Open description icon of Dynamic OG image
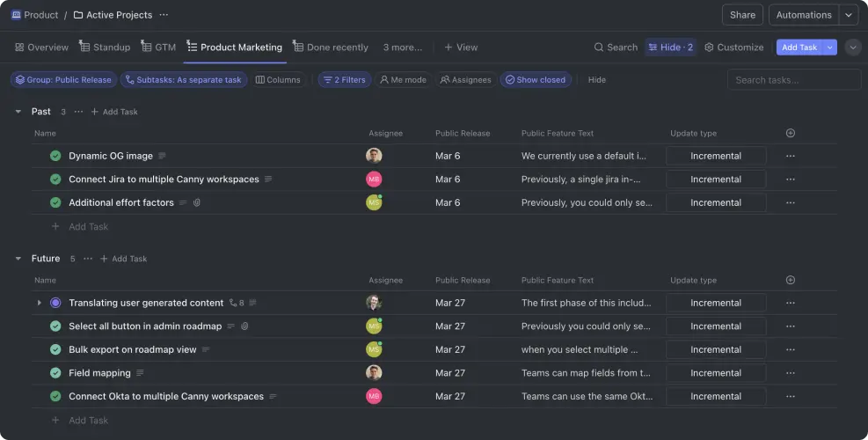 pos(162,156)
